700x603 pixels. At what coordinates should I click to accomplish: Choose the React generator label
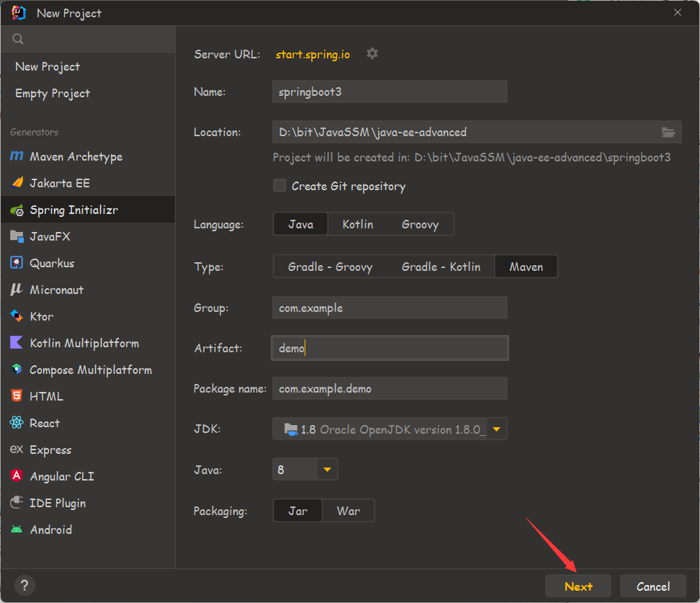(x=45, y=423)
